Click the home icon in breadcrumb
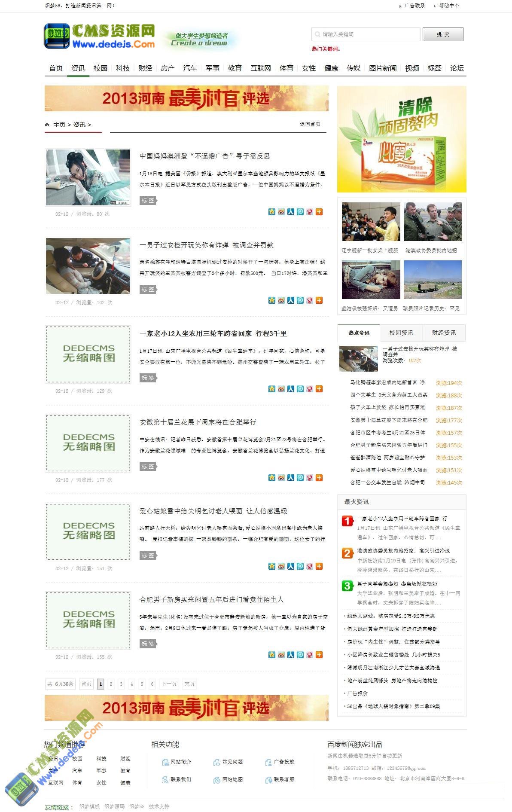512x812 pixels. coord(47,124)
